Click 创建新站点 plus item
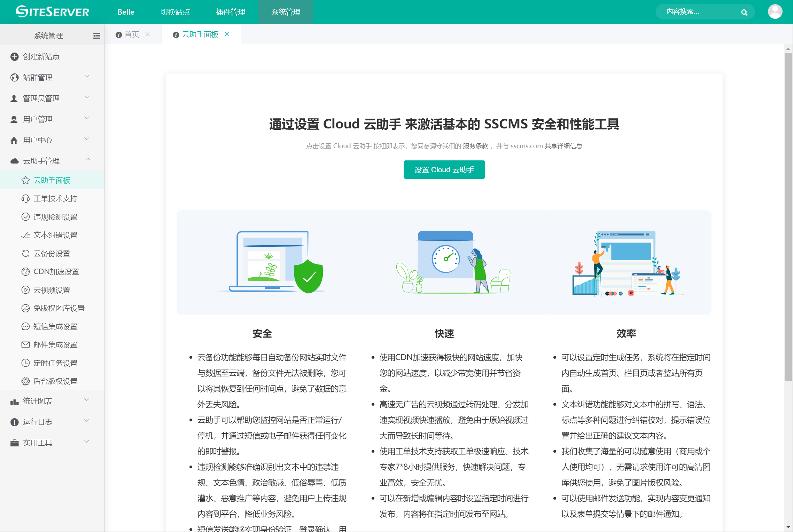 click(x=41, y=57)
